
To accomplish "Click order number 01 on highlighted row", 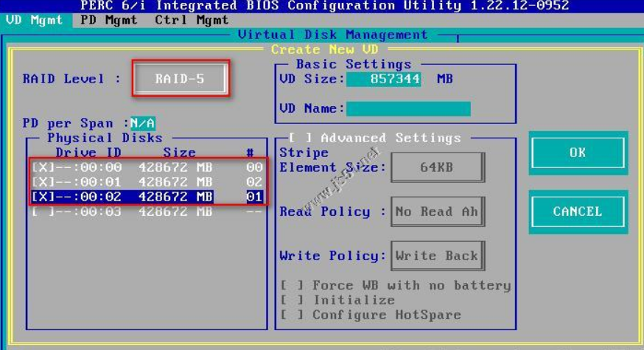I will coord(254,197).
